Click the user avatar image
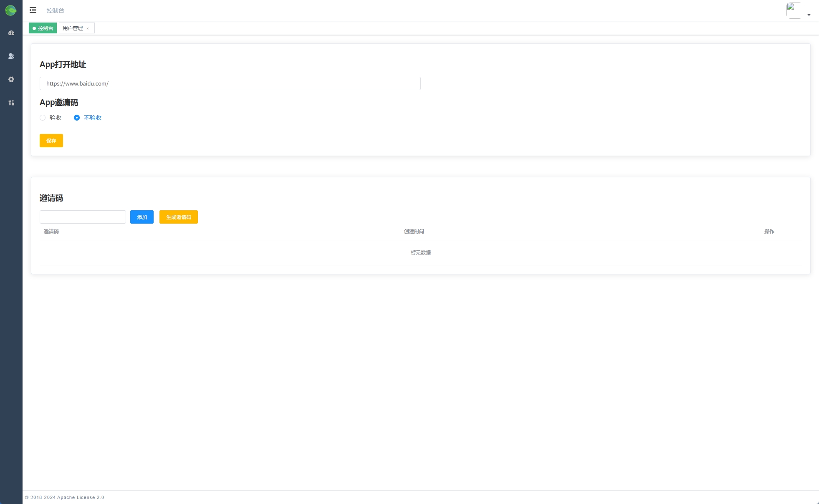Viewport: 819px width, 504px height. tap(794, 10)
